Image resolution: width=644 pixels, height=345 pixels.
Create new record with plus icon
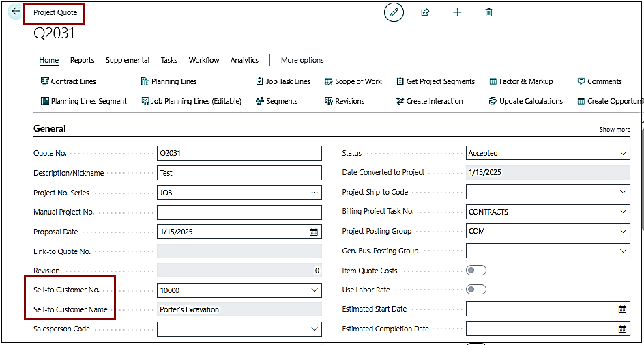(x=457, y=12)
